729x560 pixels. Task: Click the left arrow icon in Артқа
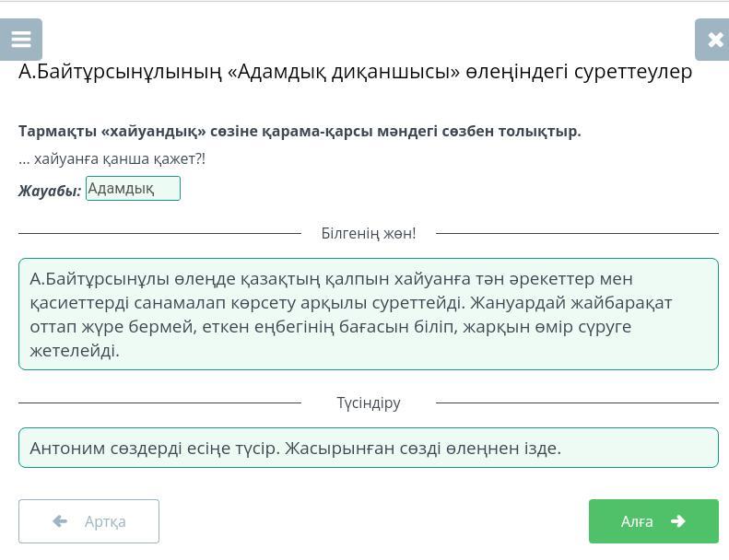pos(60,521)
